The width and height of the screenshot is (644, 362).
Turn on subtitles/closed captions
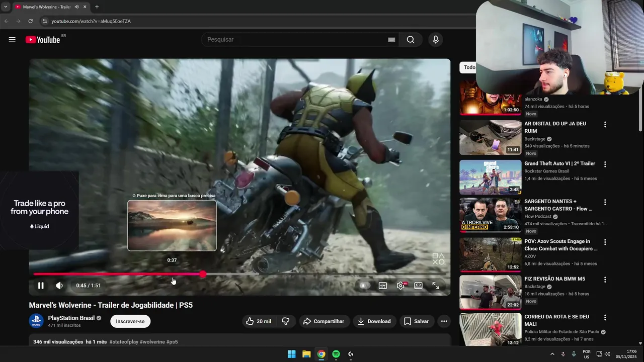click(383, 286)
